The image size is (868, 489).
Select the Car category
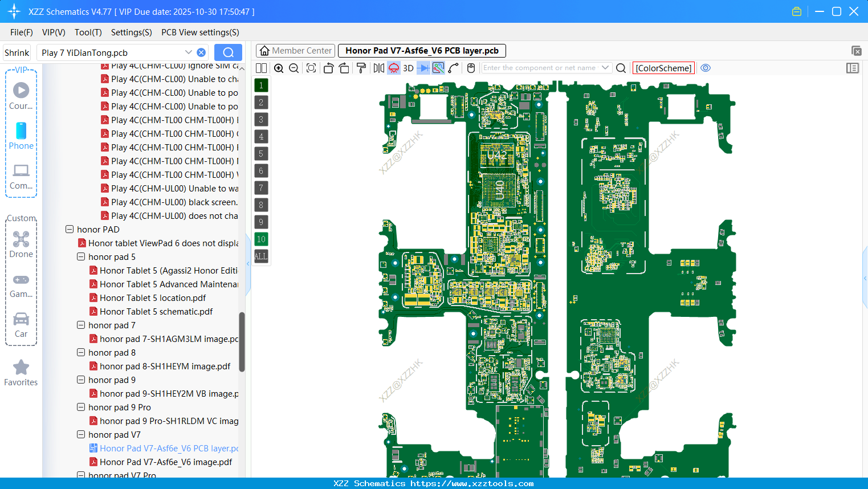click(x=21, y=325)
